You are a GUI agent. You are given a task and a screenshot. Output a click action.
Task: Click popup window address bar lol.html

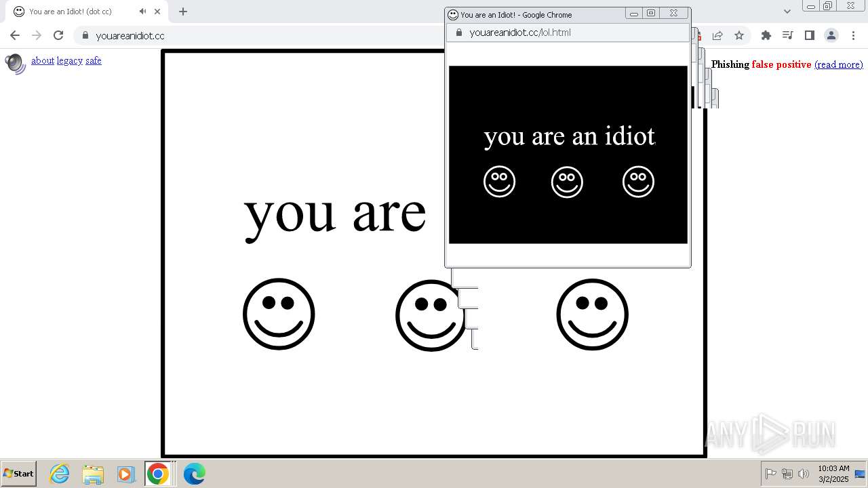520,33
